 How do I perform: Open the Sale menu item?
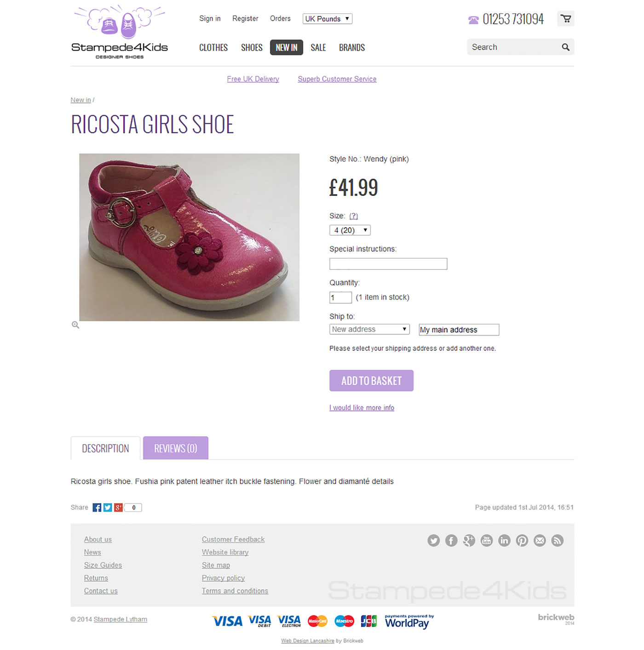click(x=318, y=48)
